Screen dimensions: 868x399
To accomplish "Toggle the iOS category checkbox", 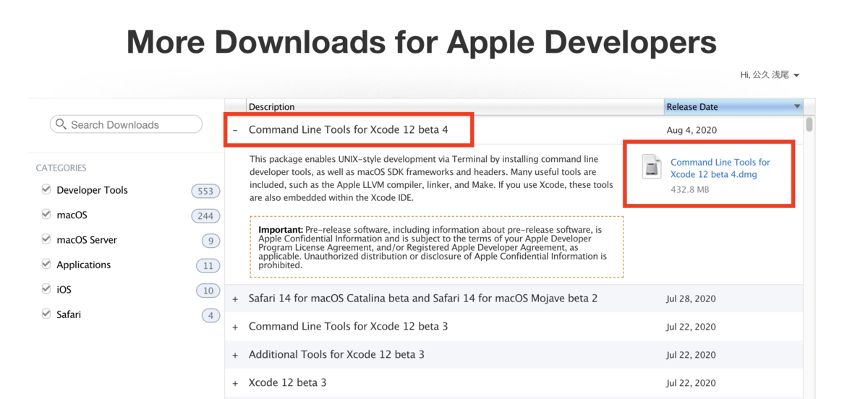I will [x=46, y=289].
